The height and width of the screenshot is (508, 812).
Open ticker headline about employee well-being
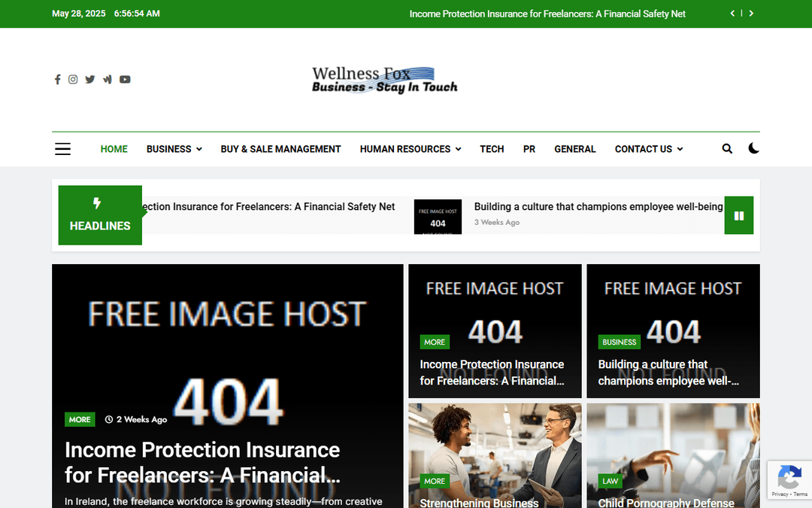tap(598, 206)
